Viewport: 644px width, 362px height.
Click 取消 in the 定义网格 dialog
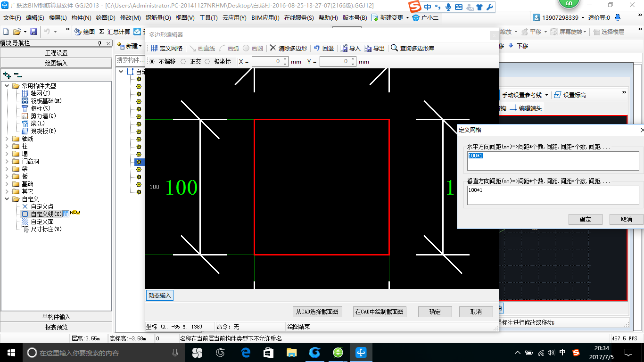click(x=626, y=219)
